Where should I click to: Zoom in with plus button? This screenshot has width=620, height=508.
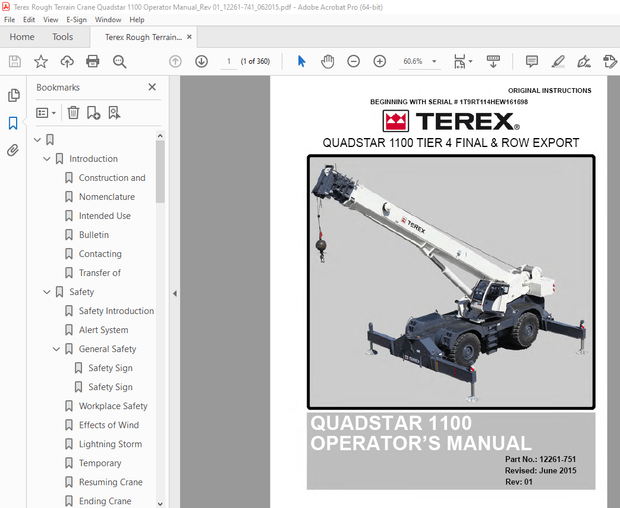coord(380,61)
